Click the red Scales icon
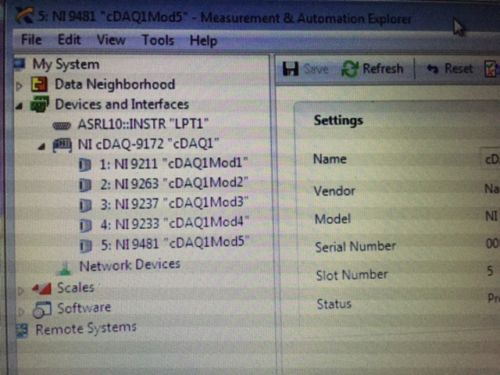 pyautogui.click(x=42, y=289)
